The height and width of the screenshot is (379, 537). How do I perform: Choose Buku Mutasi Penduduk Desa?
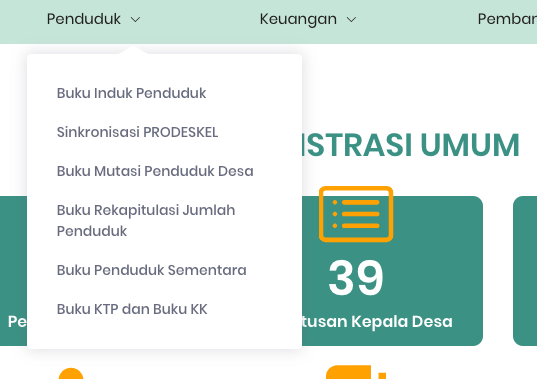tap(155, 171)
